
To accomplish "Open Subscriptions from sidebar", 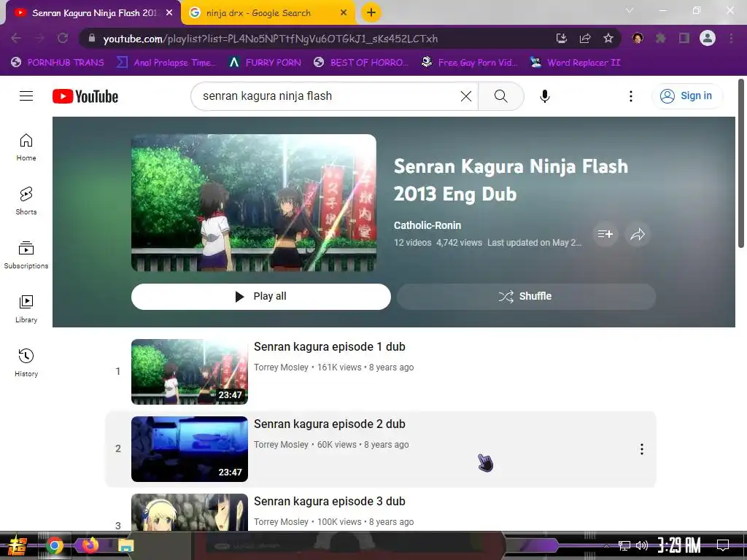I will 26,254.
